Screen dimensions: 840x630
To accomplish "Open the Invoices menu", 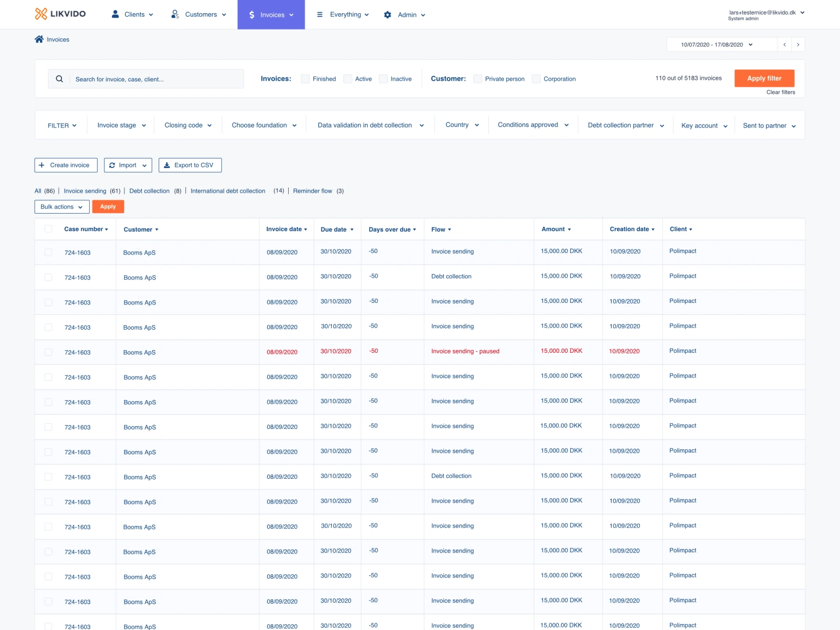I will pyautogui.click(x=271, y=15).
